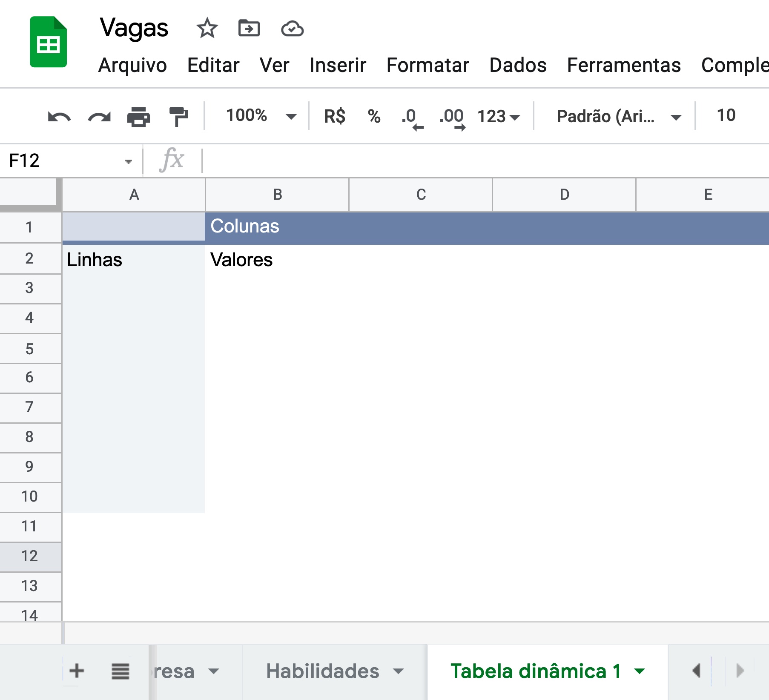Viewport: 769px width, 700px height.
Task: Open the Padrão (Ari... font dropdown
Action: [619, 116]
